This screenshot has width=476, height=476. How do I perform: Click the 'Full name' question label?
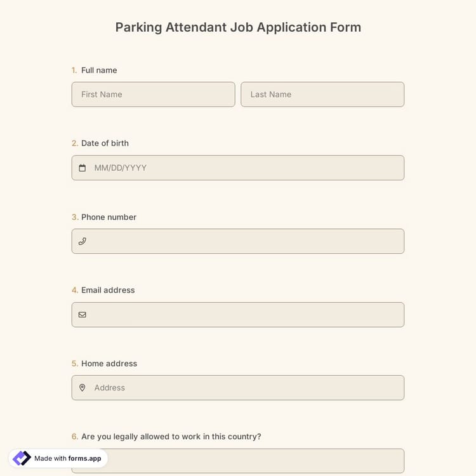tap(99, 70)
